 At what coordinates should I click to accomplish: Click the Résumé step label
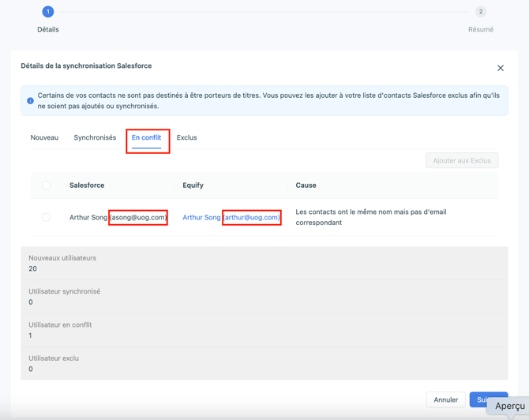click(x=480, y=29)
